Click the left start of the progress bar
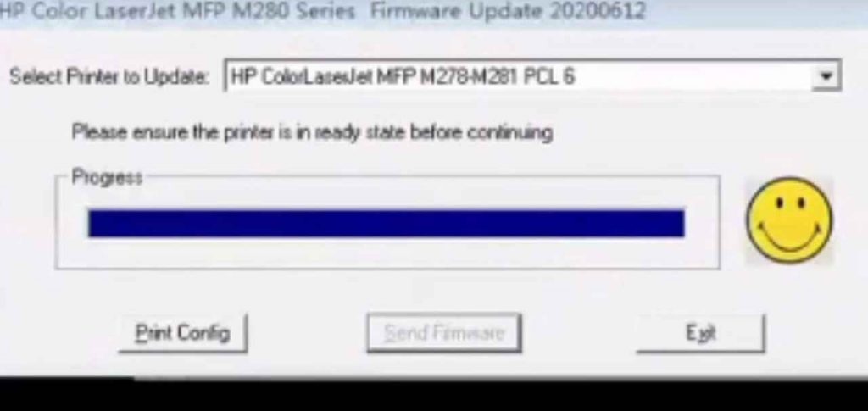This screenshot has width=868, height=411. 97,224
